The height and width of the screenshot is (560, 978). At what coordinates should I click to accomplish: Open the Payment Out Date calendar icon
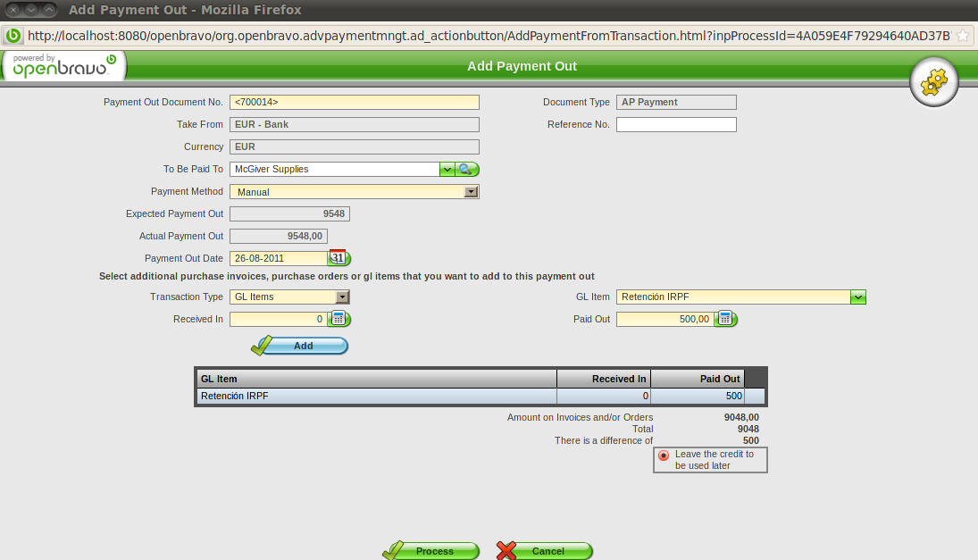tap(339, 257)
